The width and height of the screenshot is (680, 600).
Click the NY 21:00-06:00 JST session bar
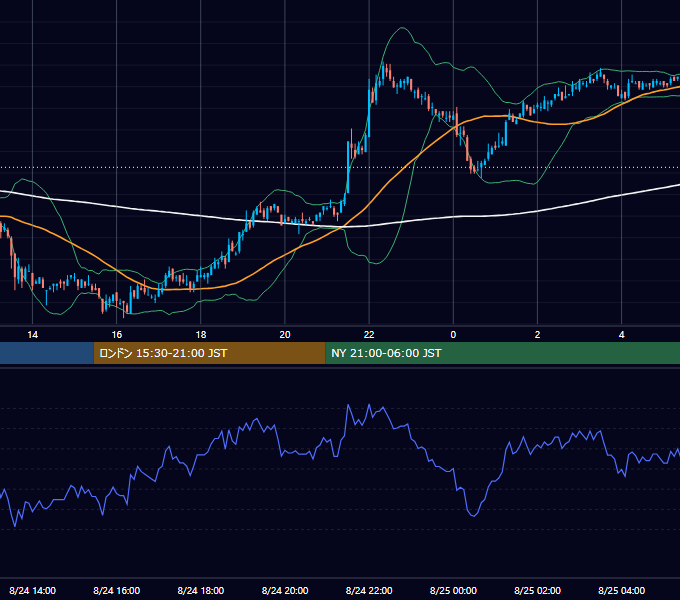point(503,353)
